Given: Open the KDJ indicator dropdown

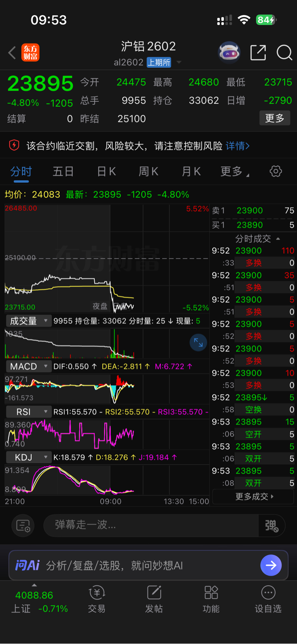Looking at the screenshot, I should (29, 457).
